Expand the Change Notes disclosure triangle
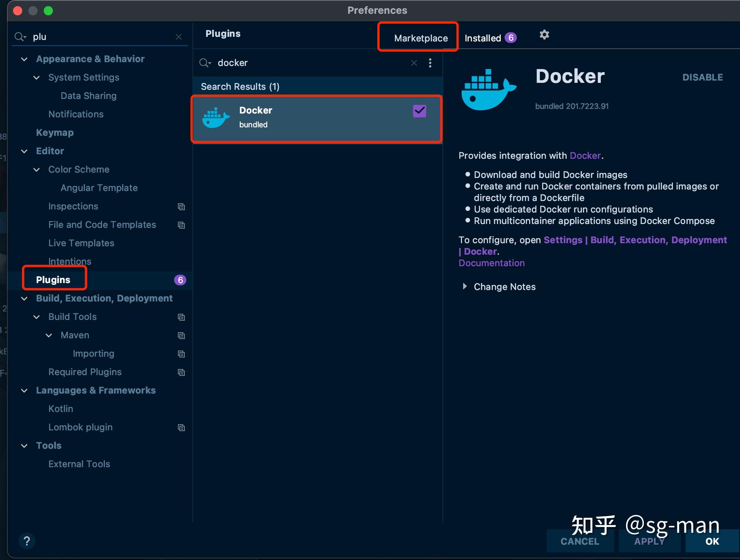 465,287
